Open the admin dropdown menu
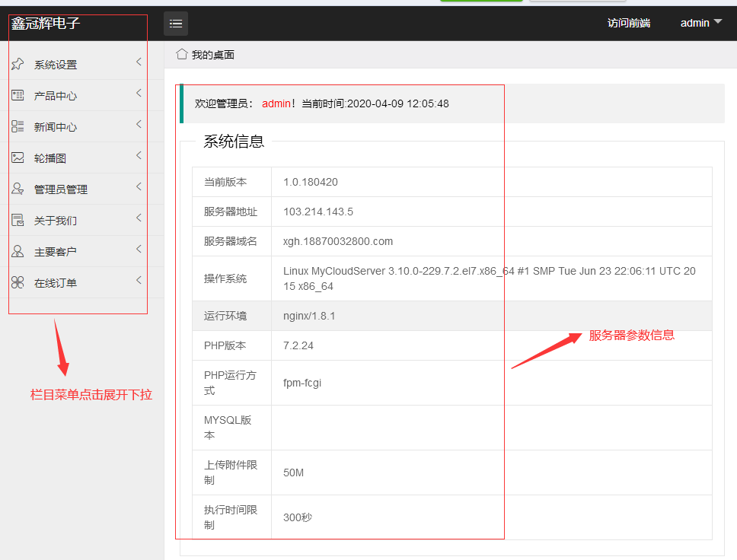The width and height of the screenshot is (737, 560). (700, 23)
